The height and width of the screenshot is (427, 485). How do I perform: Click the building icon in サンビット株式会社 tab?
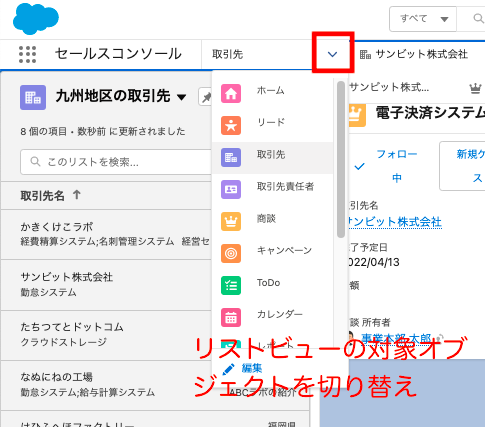[365, 54]
